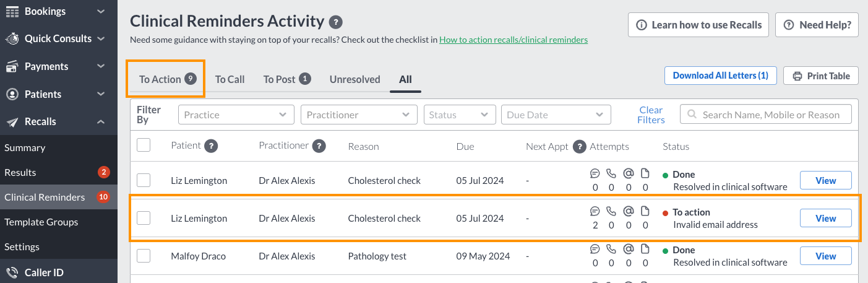Click the Practitioner column help icon

pos(319,146)
